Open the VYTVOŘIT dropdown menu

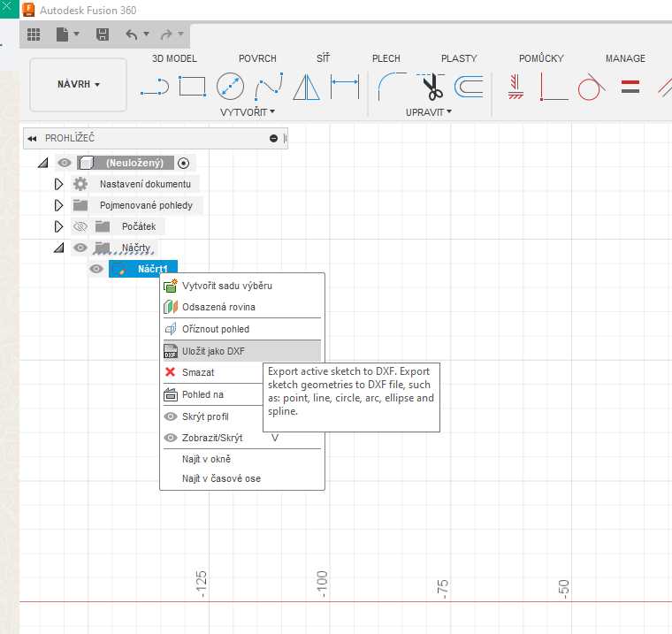248,112
